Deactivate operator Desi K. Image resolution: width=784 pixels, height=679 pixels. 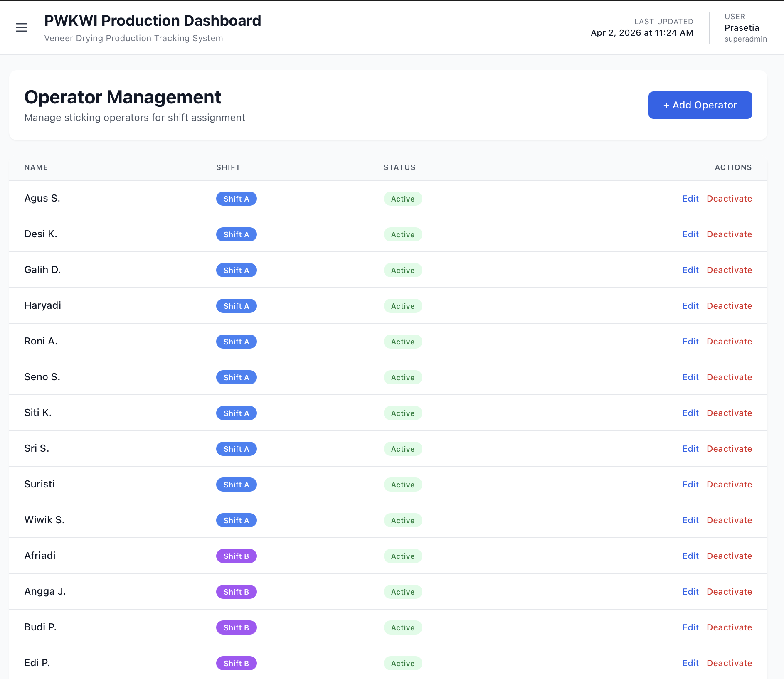(x=729, y=234)
